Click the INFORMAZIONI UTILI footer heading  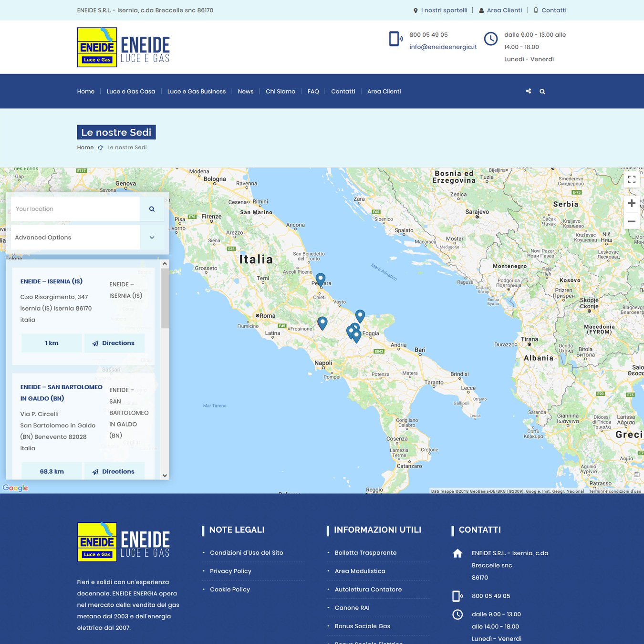(377, 530)
